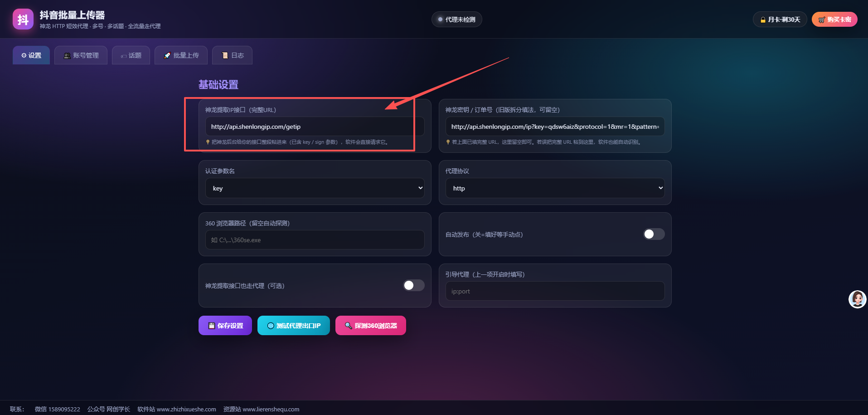
Task: Click the 月卡·剩30天 badge
Action: tap(780, 20)
